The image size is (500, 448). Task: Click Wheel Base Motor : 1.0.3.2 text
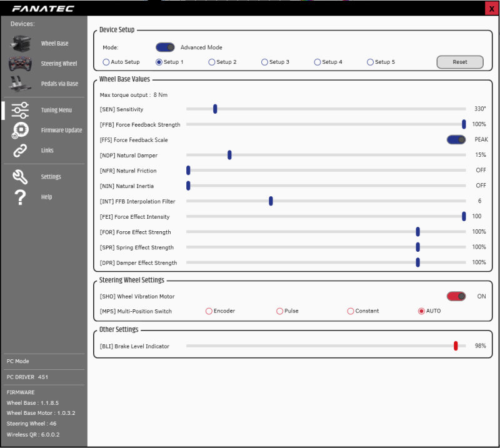[41, 413]
